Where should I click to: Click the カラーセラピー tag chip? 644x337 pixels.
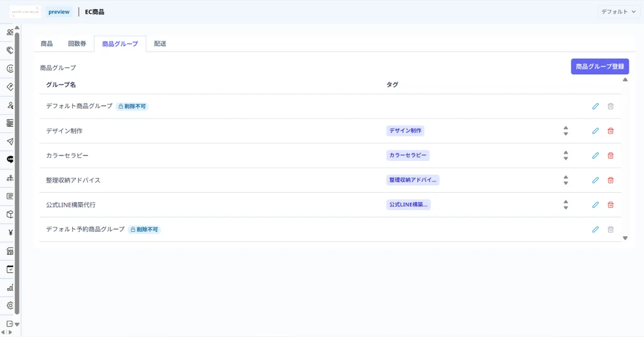[x=408, y=156]
